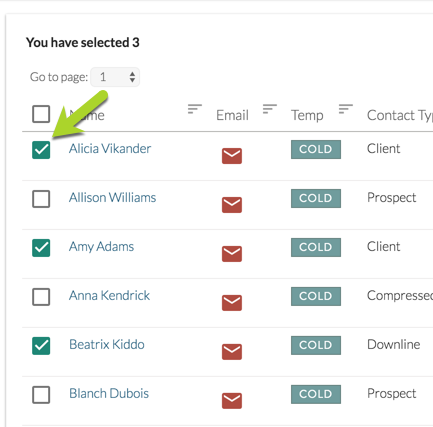Open Allison Williams contact link

112,198
